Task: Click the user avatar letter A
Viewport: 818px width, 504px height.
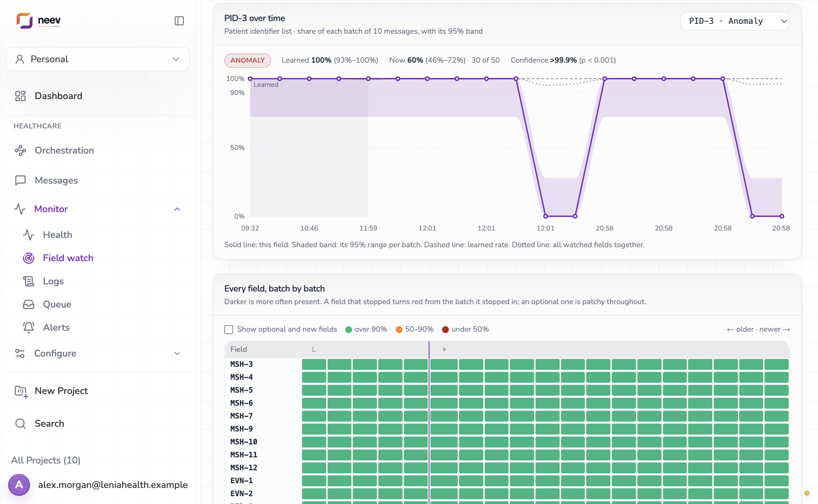Action: point(19,485)
